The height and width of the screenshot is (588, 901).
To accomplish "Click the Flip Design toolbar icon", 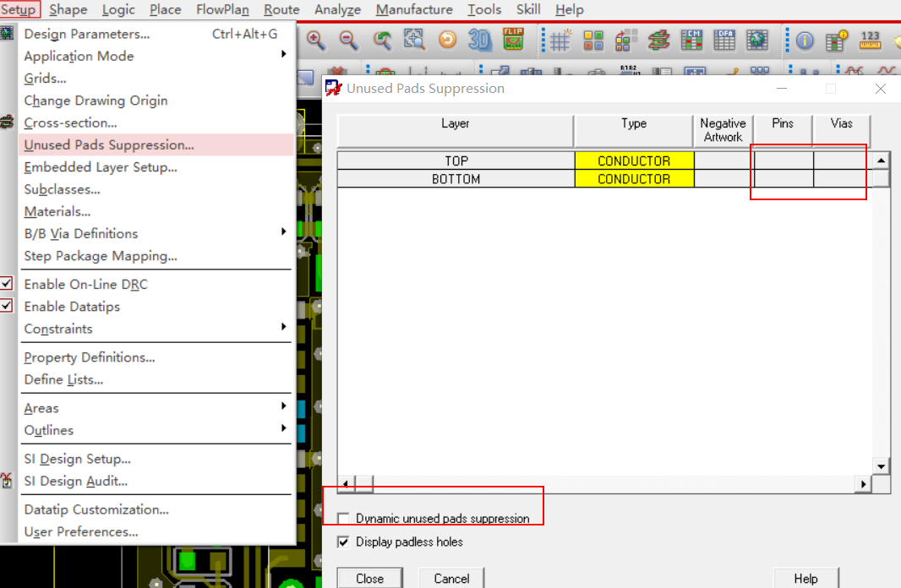I will (x=513, y=39).
